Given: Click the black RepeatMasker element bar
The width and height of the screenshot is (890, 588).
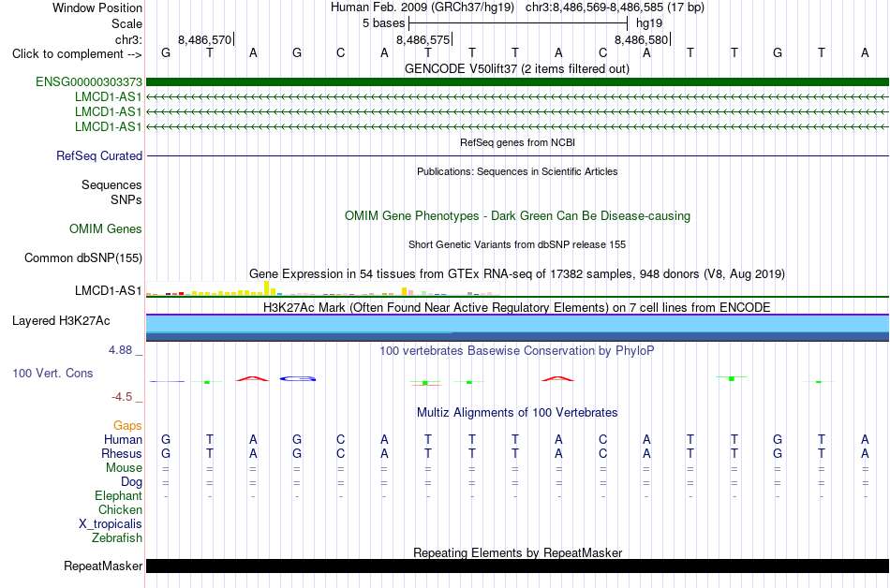Looking at the screenshot, I should (517, 566).
